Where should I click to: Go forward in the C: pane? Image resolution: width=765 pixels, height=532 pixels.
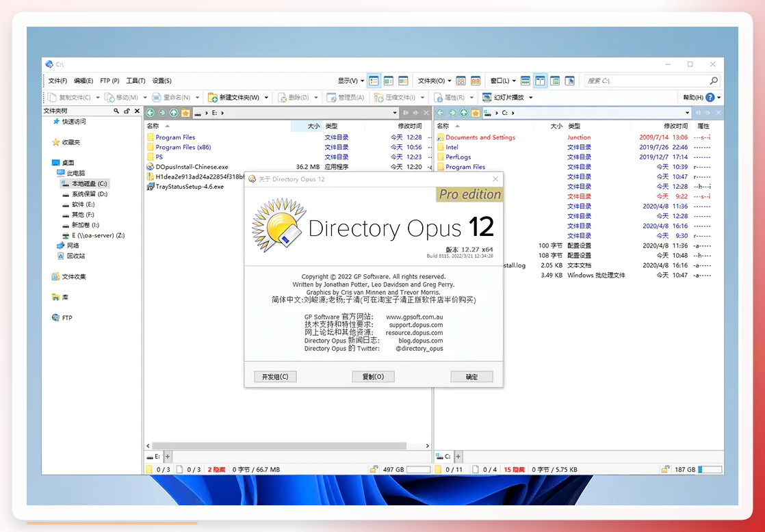[452, 113]
